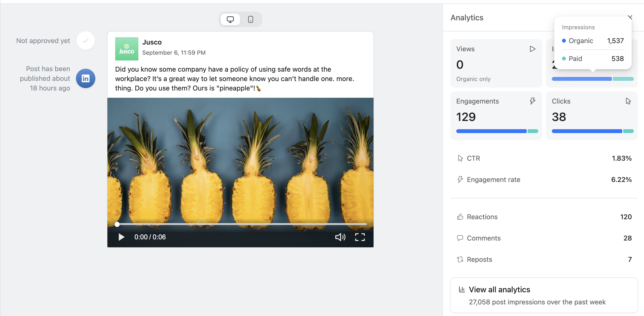Screen dimensions: 644x316
Task: Open View all analytics
Action: (544, 295)
